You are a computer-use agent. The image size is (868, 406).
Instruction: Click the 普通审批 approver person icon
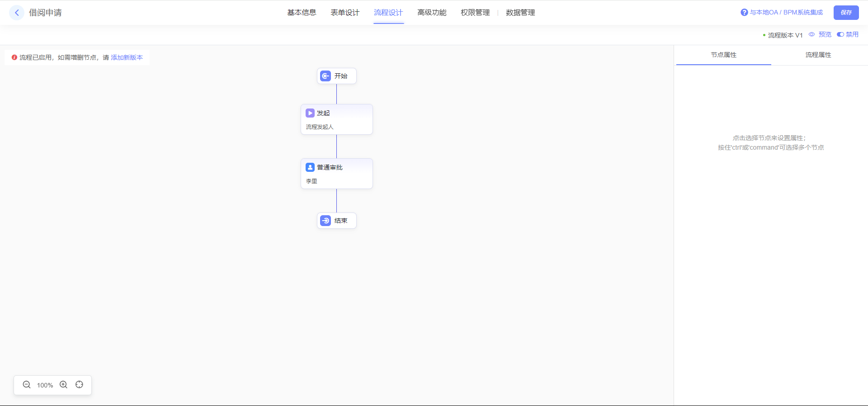(310, 167)
